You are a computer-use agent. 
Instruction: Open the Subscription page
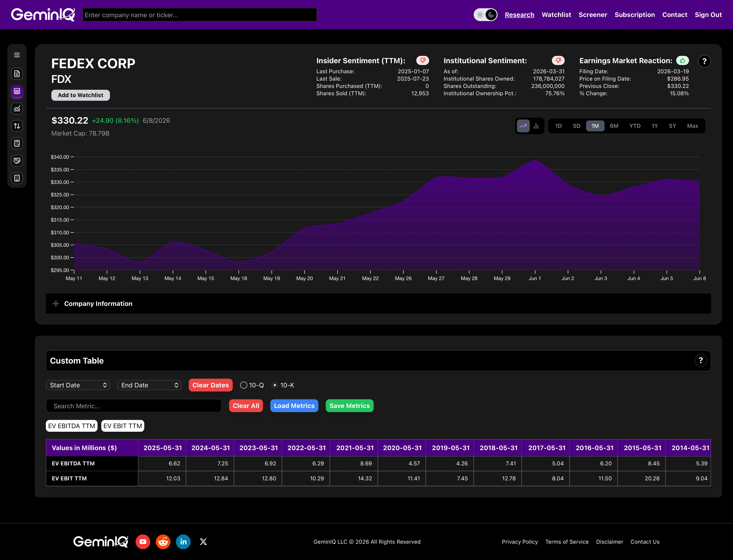click(635, 15)
